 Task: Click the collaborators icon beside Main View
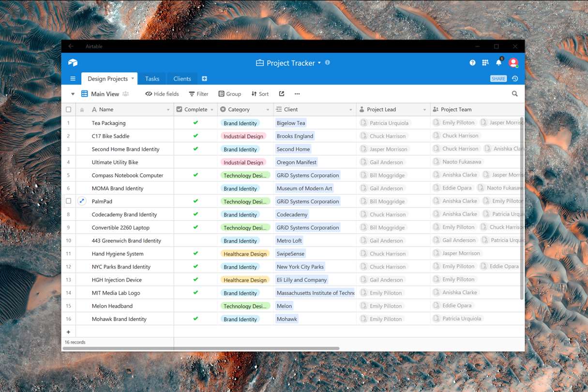click(x=126, y=94)
